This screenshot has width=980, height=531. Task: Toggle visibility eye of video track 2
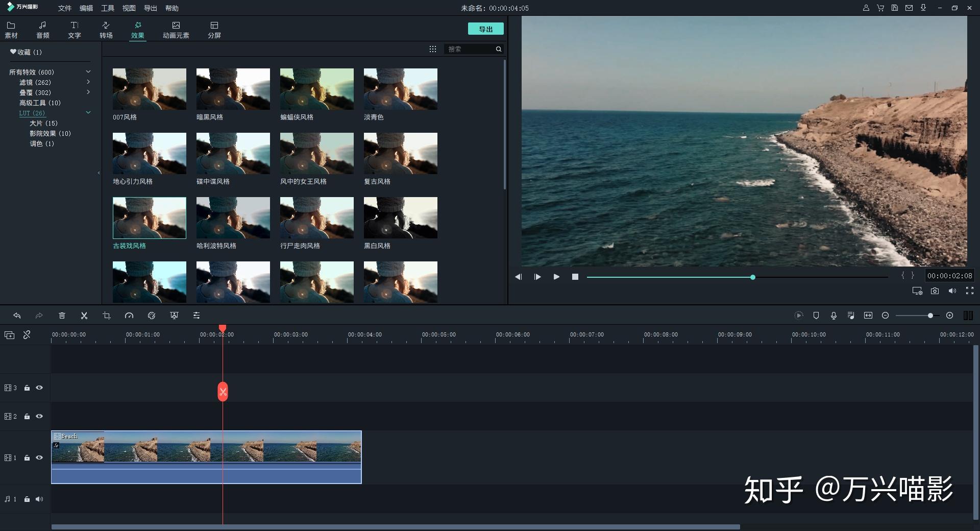[x=39, y=417]
